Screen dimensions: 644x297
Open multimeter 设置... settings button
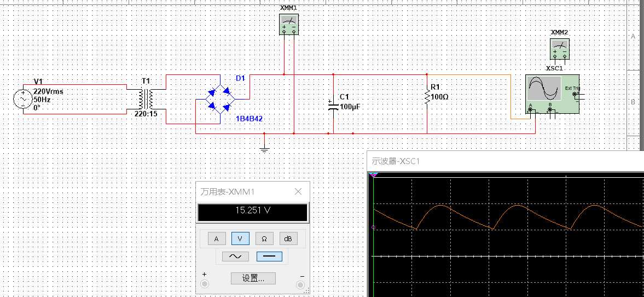pos(253,278)
